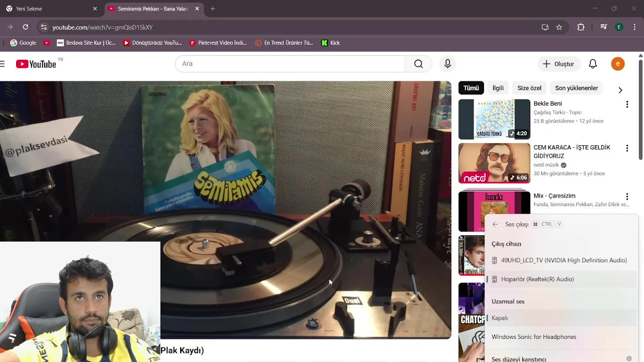Select 49UHD_LCD_TV NVIDIA output device
Screen dimensions: 644x362
pyautogui.click(x=561, y=260)
